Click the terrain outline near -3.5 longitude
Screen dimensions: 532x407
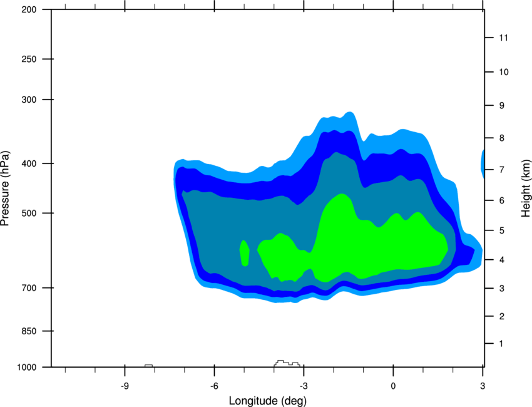coord(287,364)
